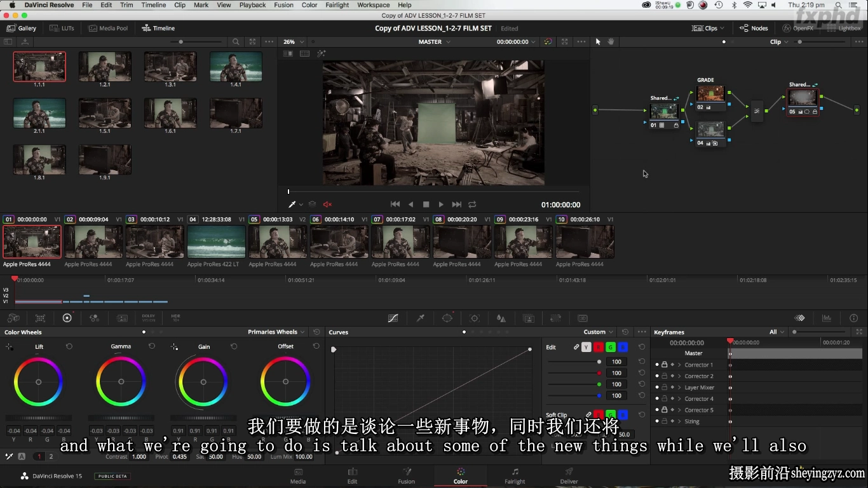
Task: Open the Keyframes All dropdown
Action: click(776, 332)
